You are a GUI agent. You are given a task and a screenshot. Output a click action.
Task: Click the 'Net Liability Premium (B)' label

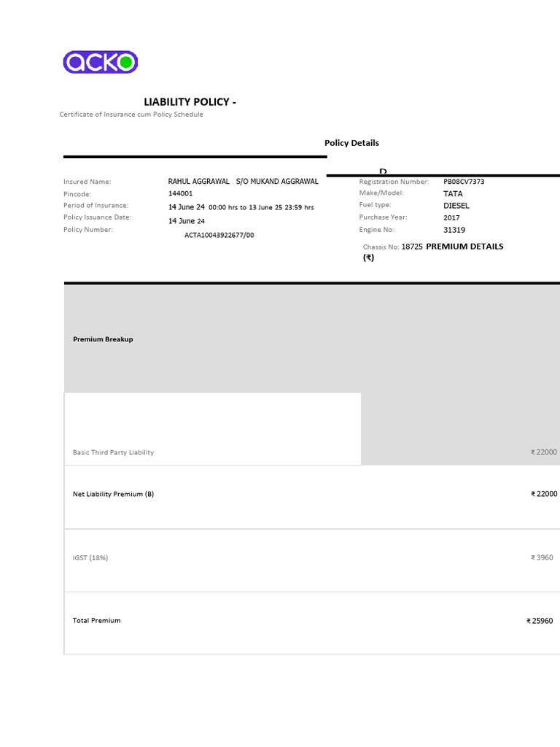click(113, 494)
